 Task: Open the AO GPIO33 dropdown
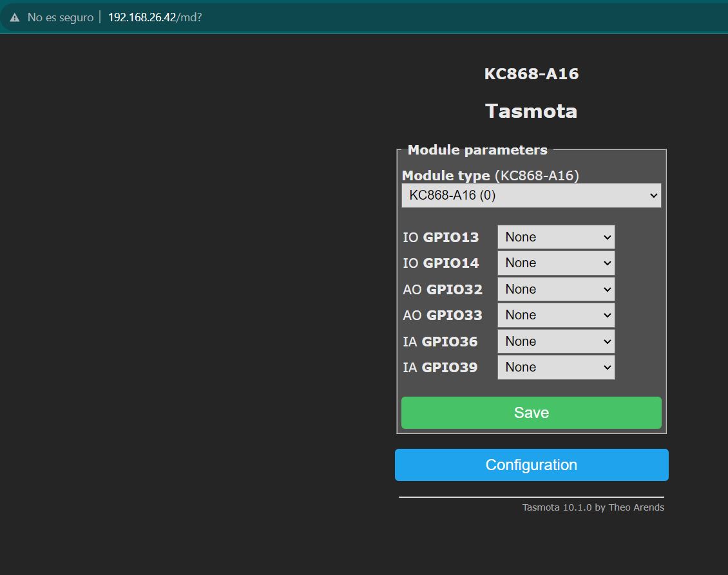(x=556, y=316)
